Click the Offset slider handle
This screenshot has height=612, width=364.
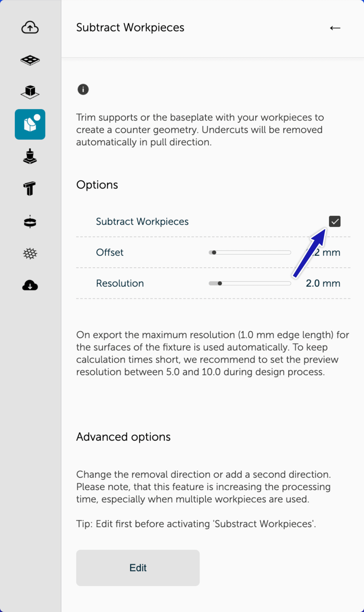click(214, 252)
